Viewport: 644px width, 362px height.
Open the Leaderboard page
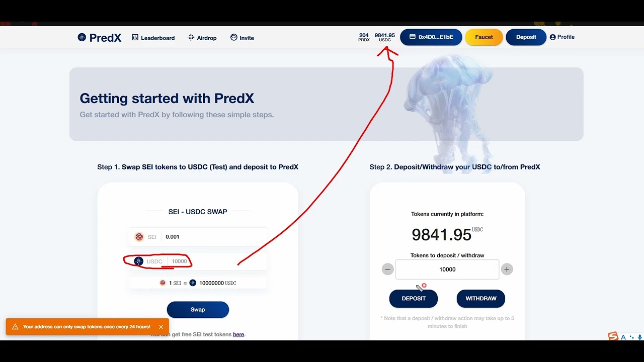[153, 38]
